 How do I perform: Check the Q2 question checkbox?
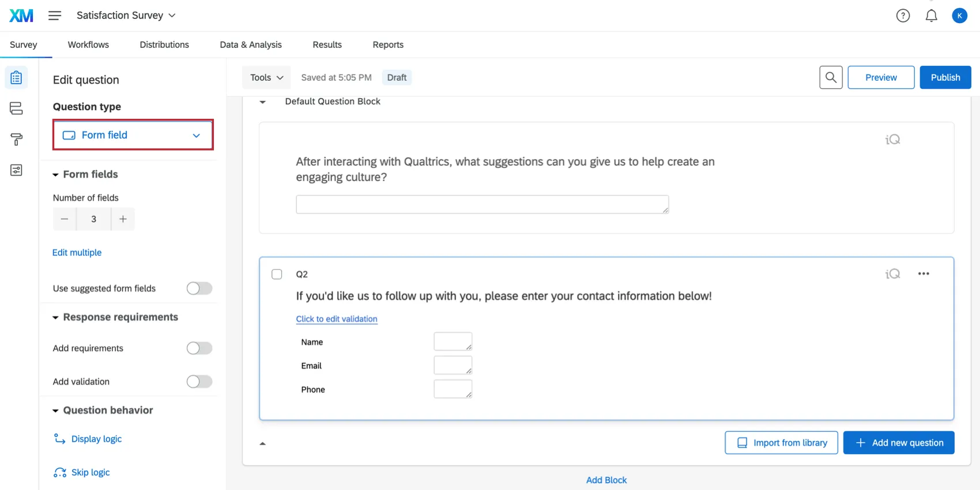[277, 274]
